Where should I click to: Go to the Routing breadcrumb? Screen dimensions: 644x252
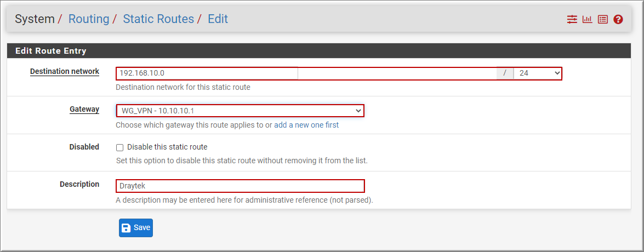click(x=89, y=19)
